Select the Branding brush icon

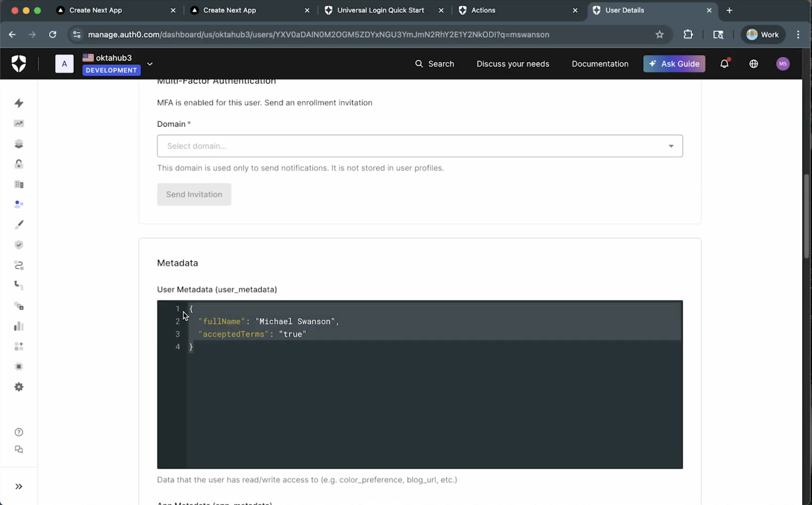pos(19,224)
